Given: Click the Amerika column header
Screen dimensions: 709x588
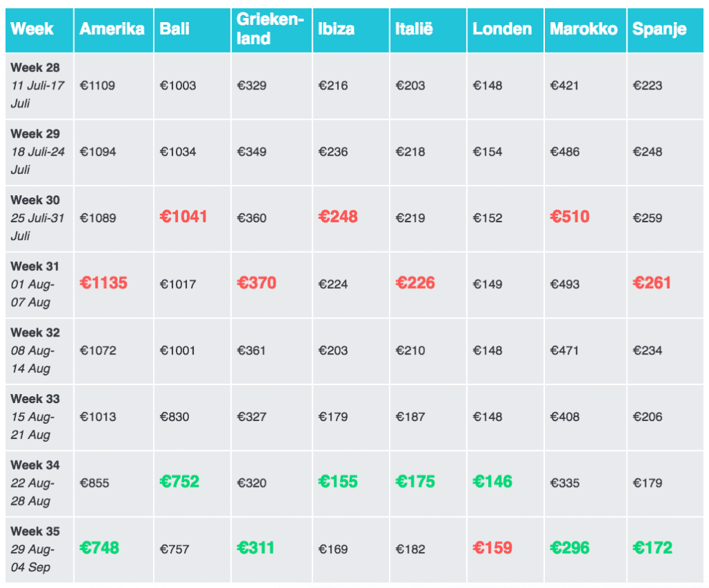Looking at the screenshot, I should [x=112, y=29].
